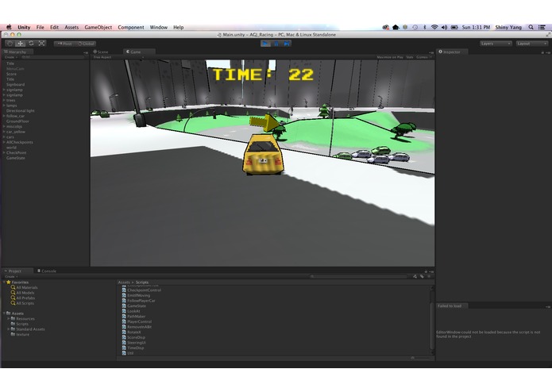
Task: Open Notification Center icon
Action: point(542,27)
